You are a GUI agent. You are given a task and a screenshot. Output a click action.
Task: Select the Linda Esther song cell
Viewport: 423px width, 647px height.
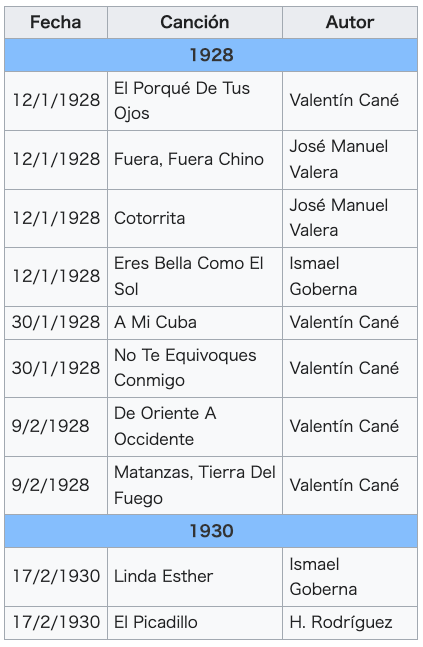[x=195, y=577]
